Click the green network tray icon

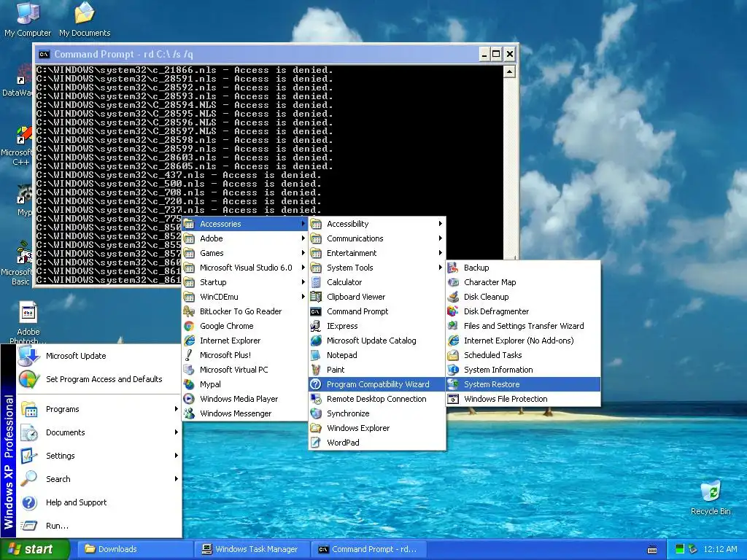[679, 549]
